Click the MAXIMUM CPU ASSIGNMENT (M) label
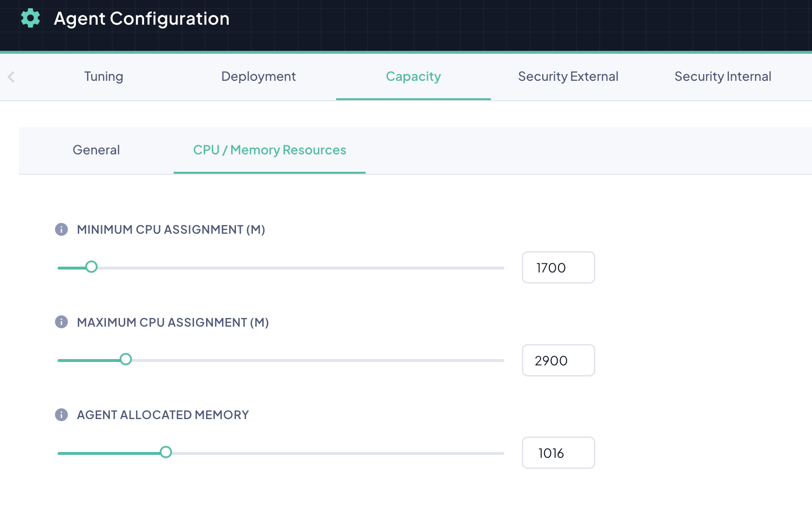This screenshot has height=527, width=812. (173, 322)
